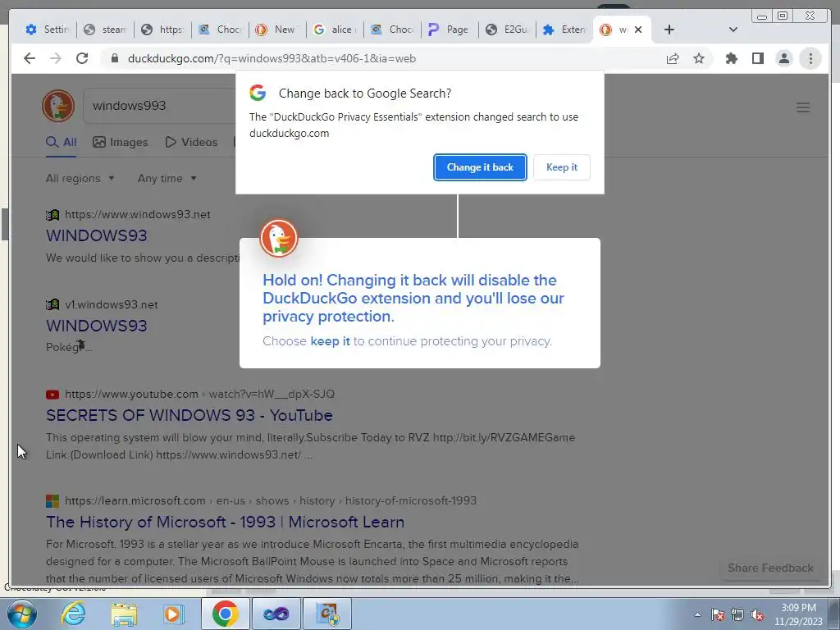Click the Microsoft favicon beside learn.microsoft.com

(52, 501)
